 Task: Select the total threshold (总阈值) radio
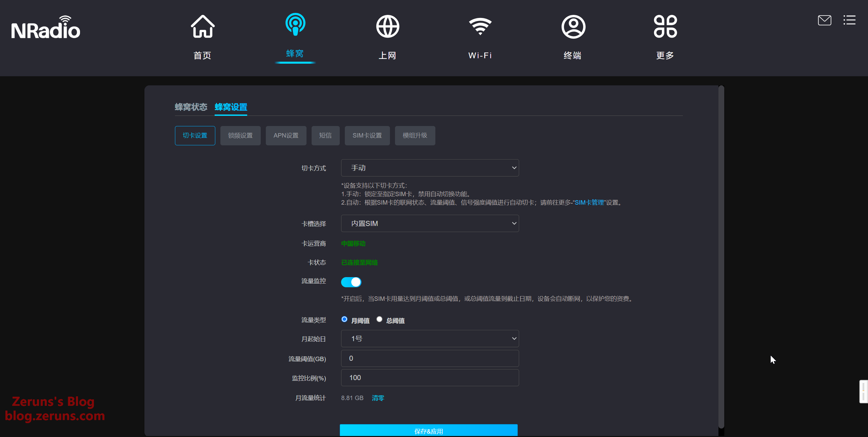click(379, 319)
